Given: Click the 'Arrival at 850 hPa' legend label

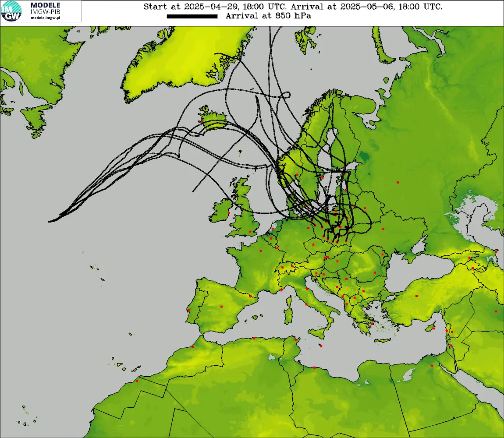Looking at the screenshot, I should 268,16.
